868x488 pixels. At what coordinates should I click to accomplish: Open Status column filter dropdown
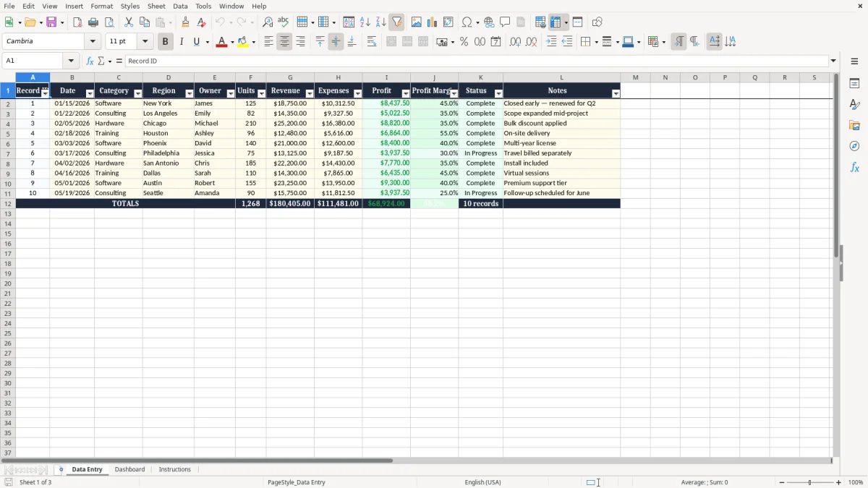[498, 94]
